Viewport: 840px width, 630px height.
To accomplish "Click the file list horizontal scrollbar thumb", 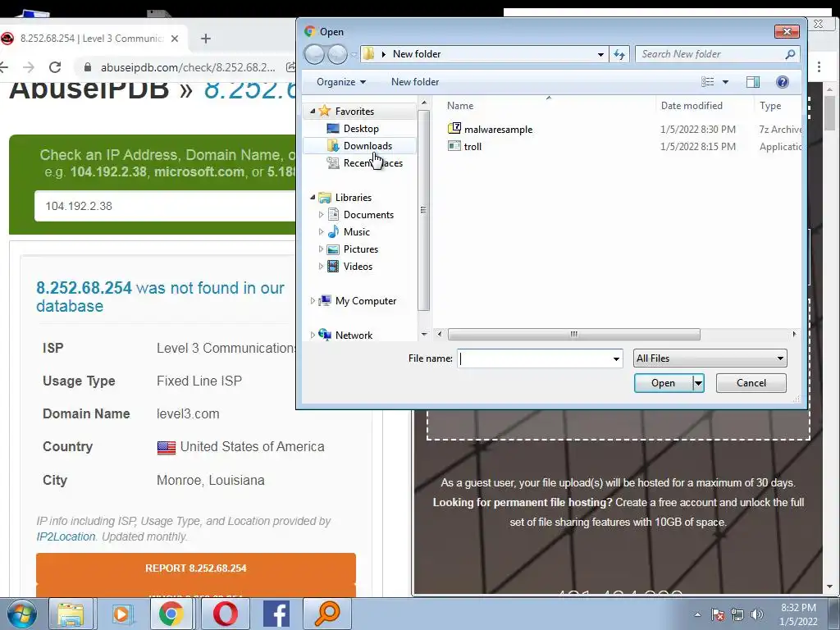I will pos(573,335).
